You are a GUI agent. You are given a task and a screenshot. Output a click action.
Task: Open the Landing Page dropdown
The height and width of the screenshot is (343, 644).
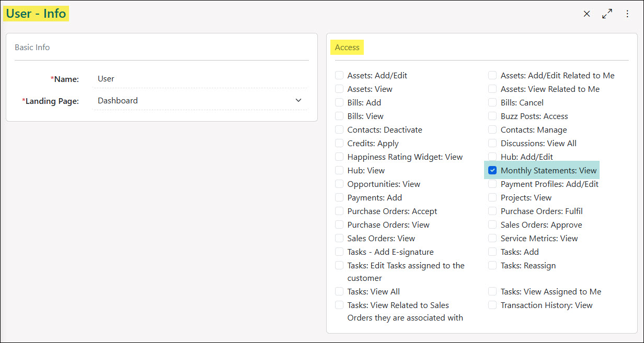pos(298,100)
